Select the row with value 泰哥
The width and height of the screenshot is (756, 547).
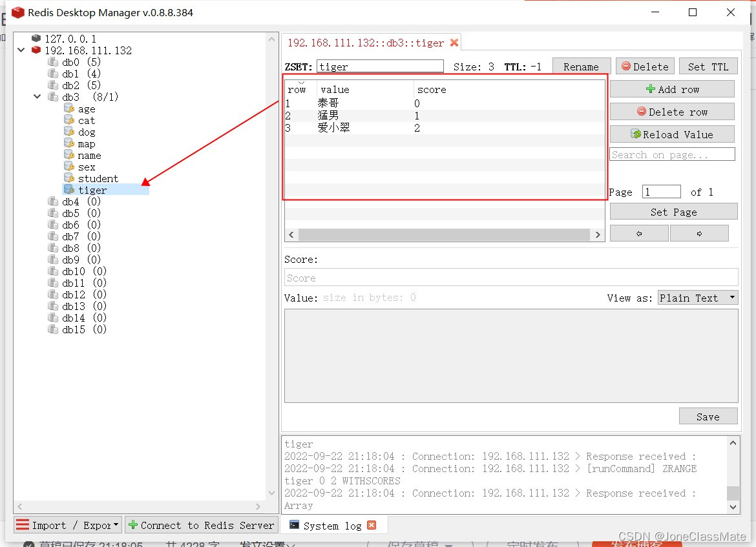coord(445,103)
